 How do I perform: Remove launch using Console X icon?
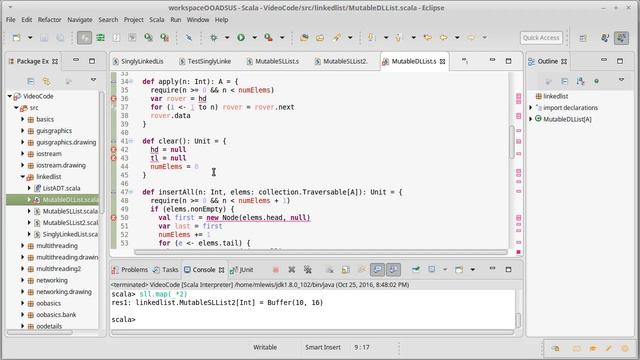(x=291, y=270)
